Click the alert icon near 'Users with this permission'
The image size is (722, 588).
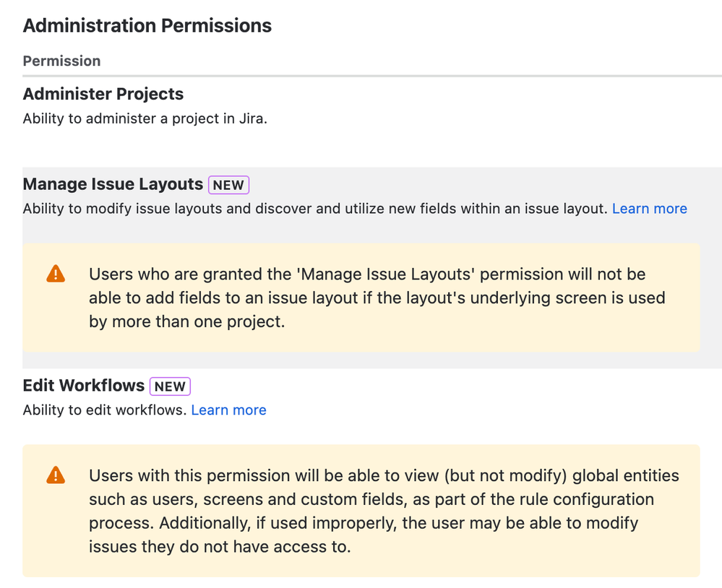56,475
